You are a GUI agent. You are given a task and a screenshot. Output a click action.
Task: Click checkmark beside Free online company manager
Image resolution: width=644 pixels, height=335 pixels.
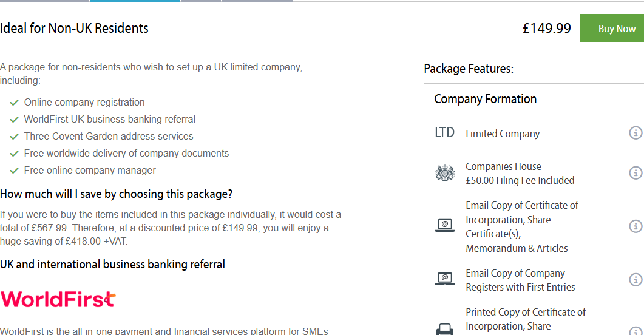point(15,171)
